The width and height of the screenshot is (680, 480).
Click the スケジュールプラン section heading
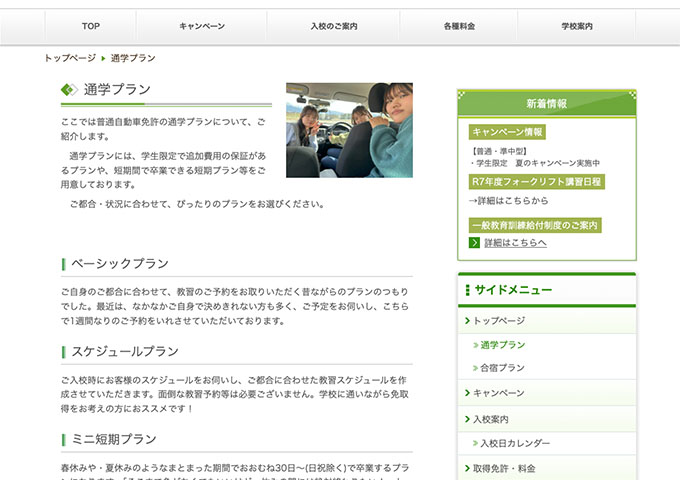125,352
